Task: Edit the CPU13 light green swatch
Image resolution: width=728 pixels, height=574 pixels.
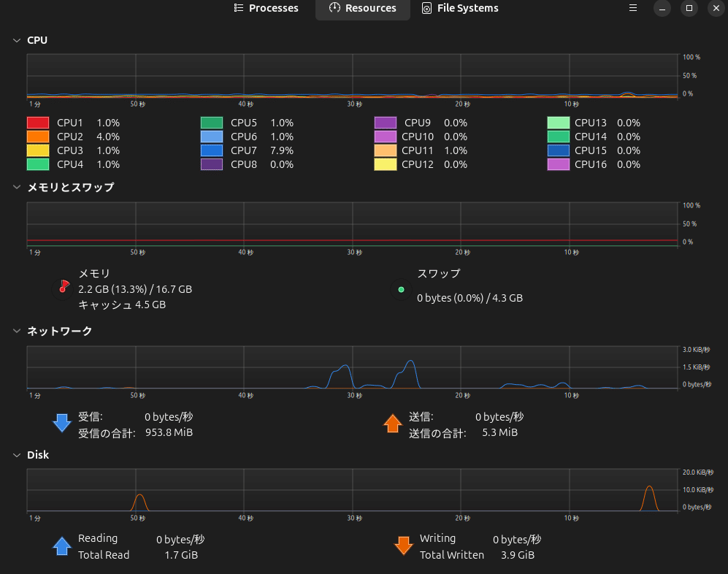Action: [559, 123]
